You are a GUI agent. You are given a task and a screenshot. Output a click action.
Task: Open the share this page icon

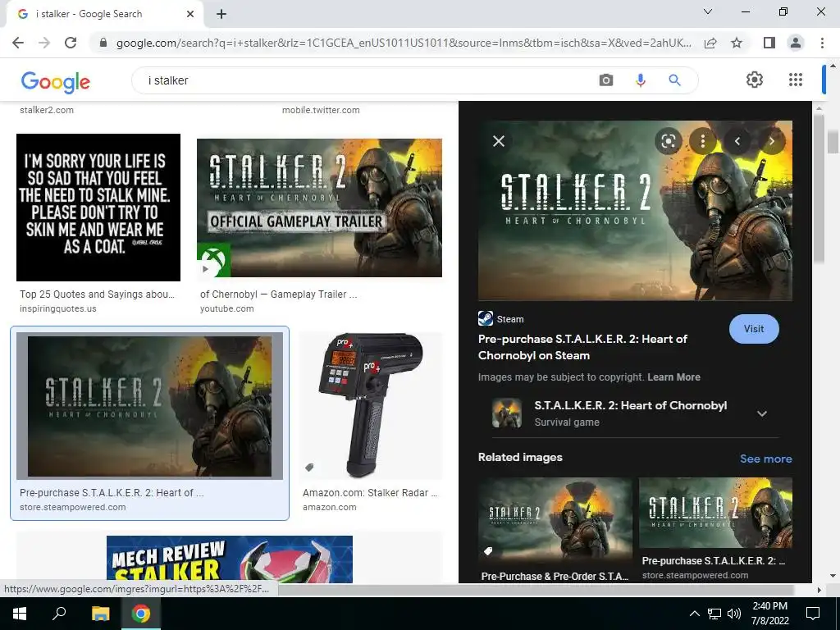pos(710,43)
